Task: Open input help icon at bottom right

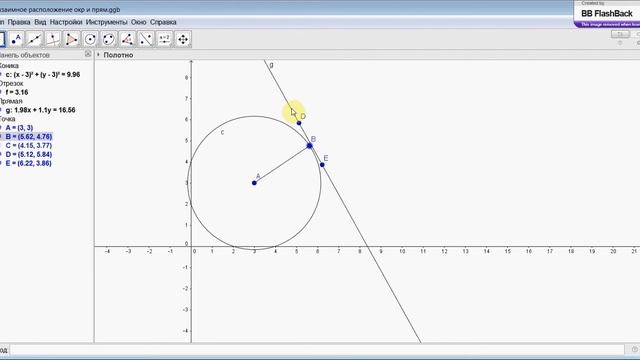Action: pos(634,349)
